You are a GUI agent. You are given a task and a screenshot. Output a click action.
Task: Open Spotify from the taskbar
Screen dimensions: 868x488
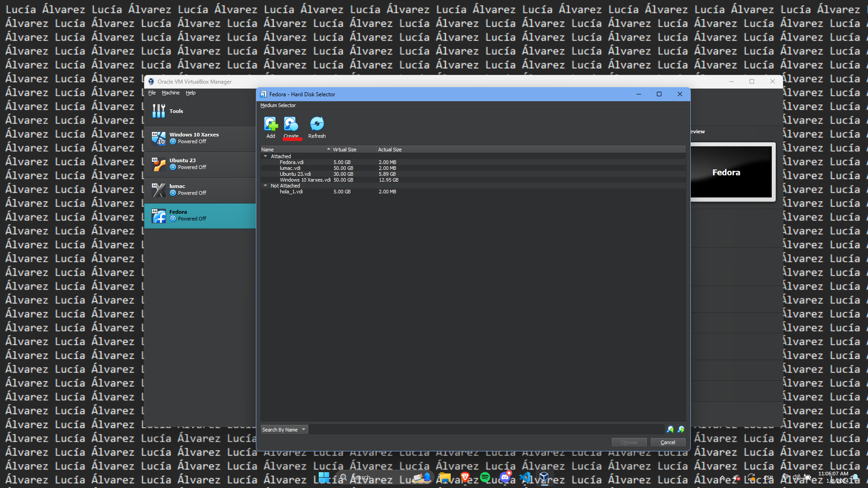485,477
